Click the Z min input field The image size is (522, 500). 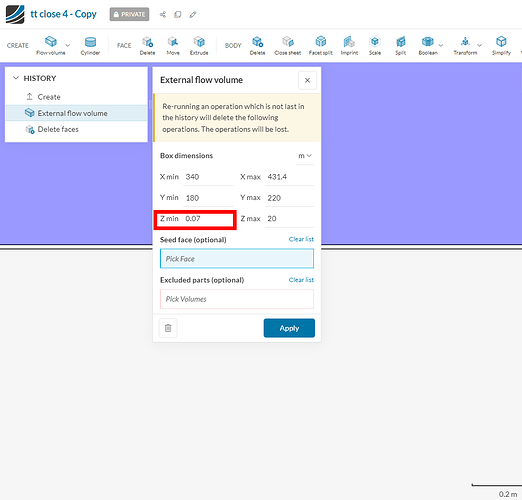[x=209, y=219]
